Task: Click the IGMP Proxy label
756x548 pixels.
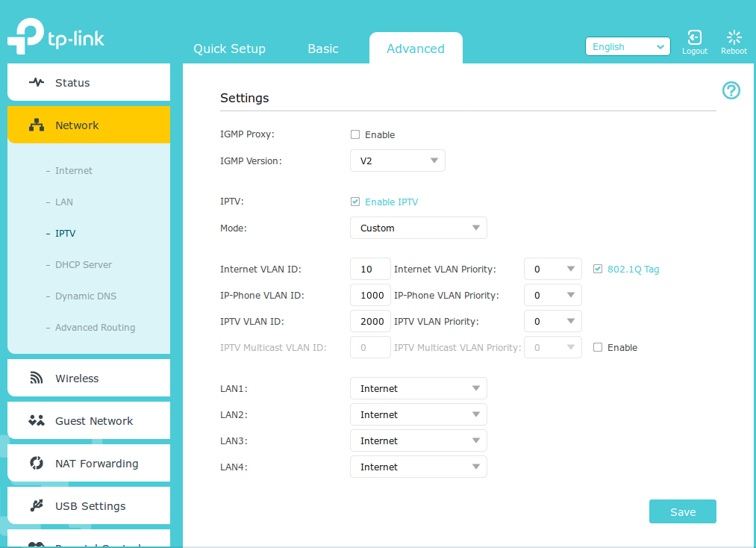Action: 247,134
